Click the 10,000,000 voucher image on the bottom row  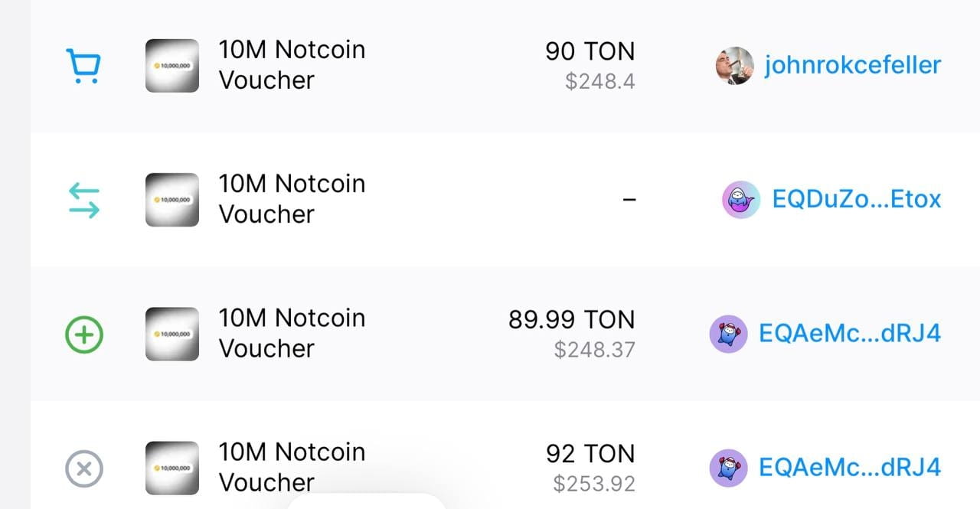click(171, 468)
